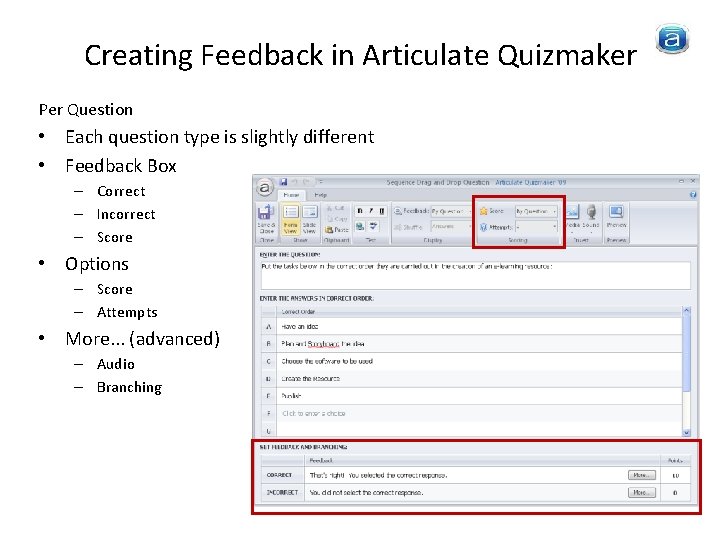Click the Points column header
Viewport: 720px width, 540px height.
click(675, 460)
